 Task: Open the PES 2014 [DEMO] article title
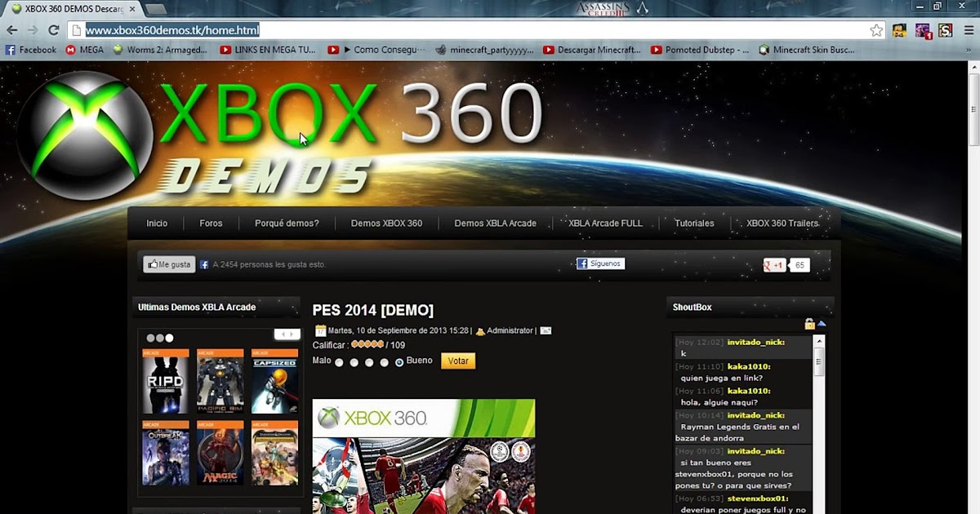click(372, 310)
